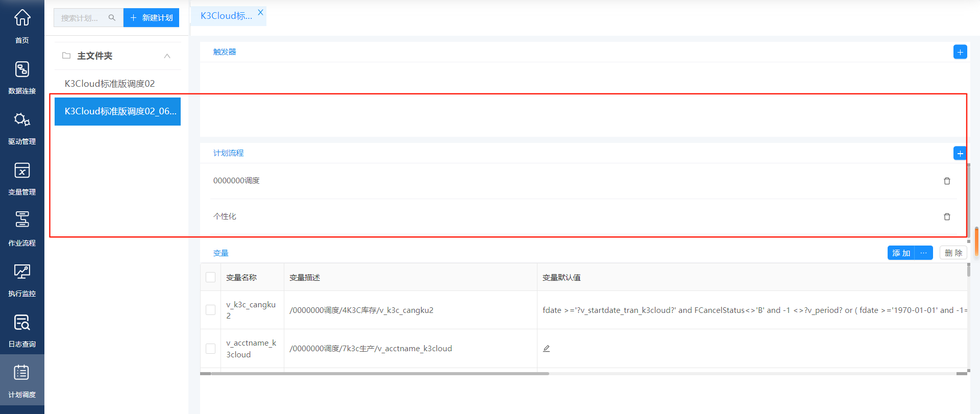980x414 pixels.
Task: Go to the 首页 home icon
Action: [x=22, y=17]
